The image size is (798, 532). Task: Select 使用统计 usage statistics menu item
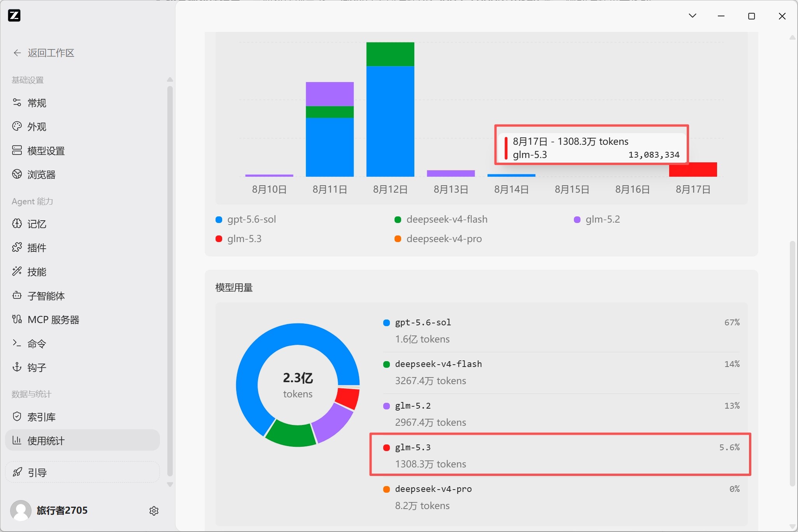point(82,441)
